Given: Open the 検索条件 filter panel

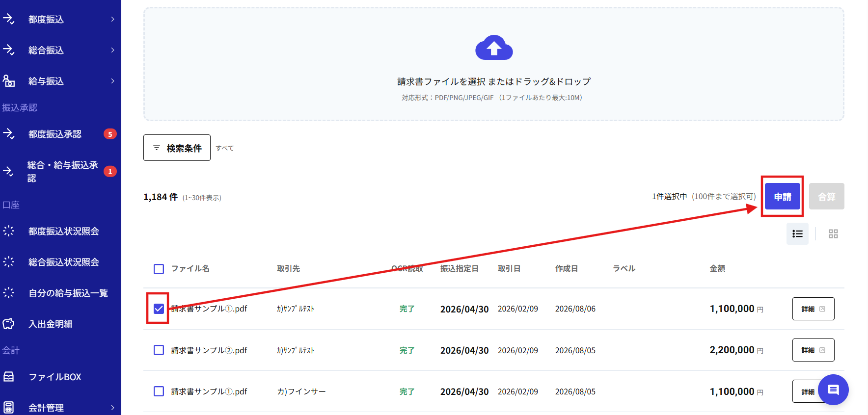Looking at the screenshot, I should [x=177, y=148].
